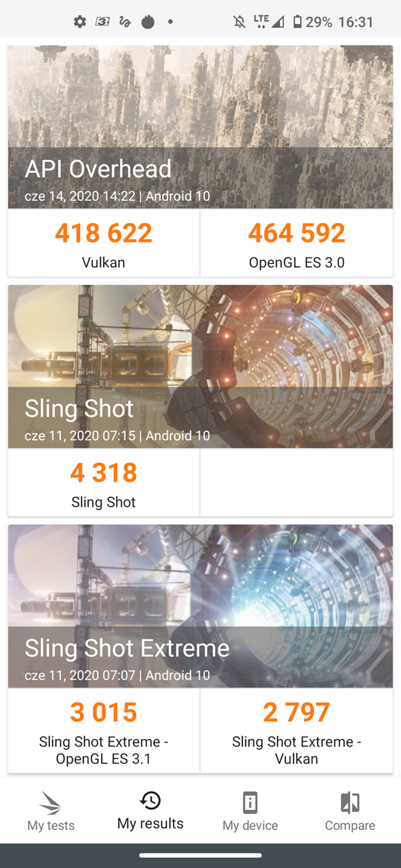Tap the Compare icon
This screenshot has width=401, height=868.
click(x=350, y=802)
